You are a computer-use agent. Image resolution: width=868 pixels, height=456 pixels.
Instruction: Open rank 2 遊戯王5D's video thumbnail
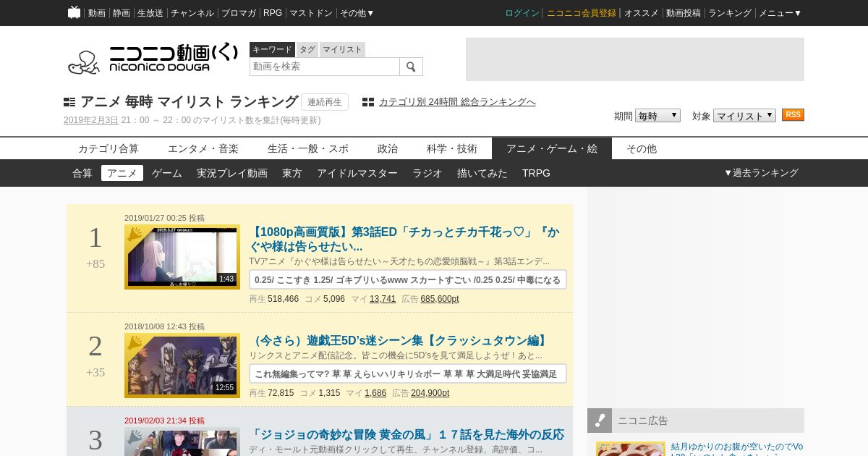point(182,366)
